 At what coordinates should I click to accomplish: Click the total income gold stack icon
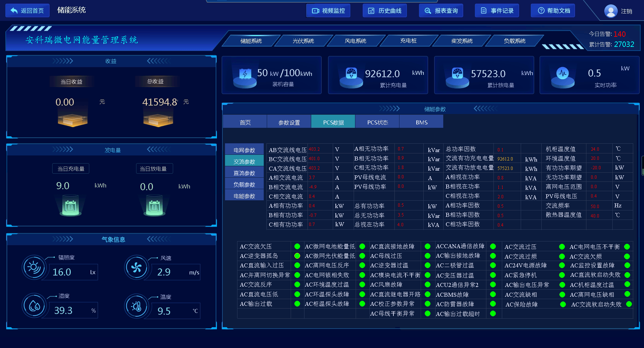click(x=158, y=120)
